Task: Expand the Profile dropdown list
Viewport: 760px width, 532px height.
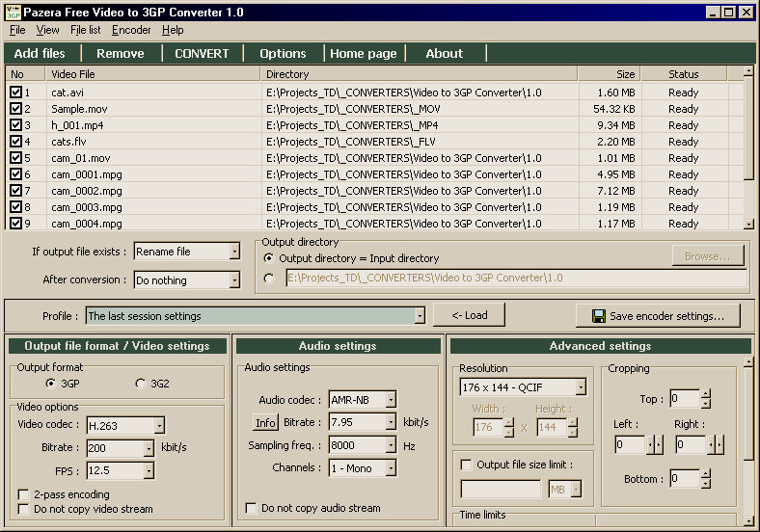Action: [x=420, y=316]
